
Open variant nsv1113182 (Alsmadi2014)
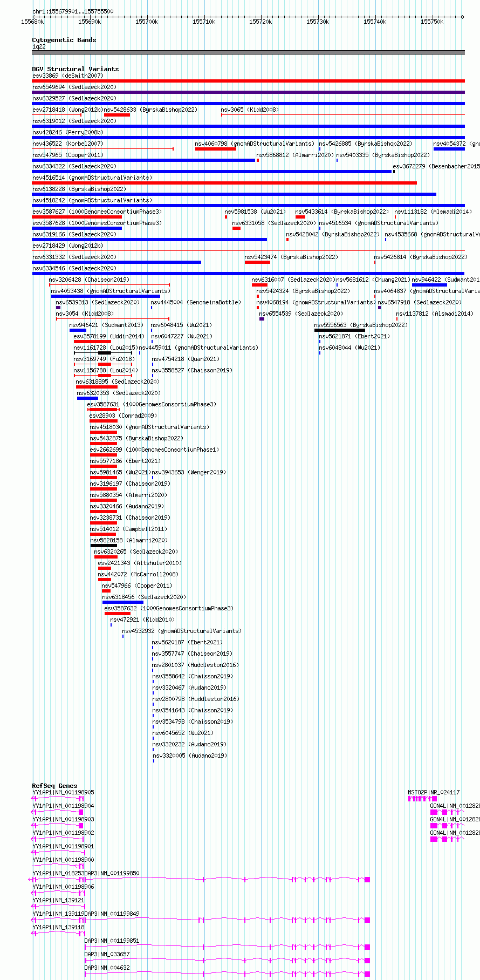(433, 212)
